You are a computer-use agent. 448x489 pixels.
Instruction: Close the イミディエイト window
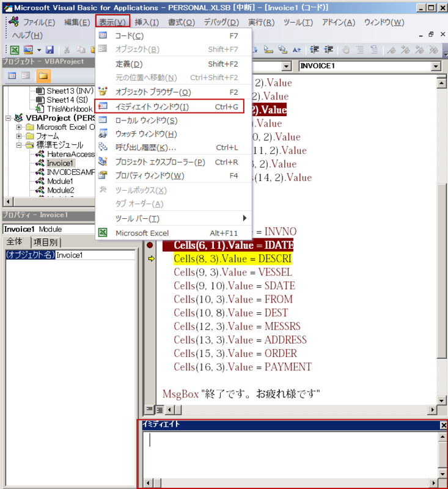pos(443,425)
